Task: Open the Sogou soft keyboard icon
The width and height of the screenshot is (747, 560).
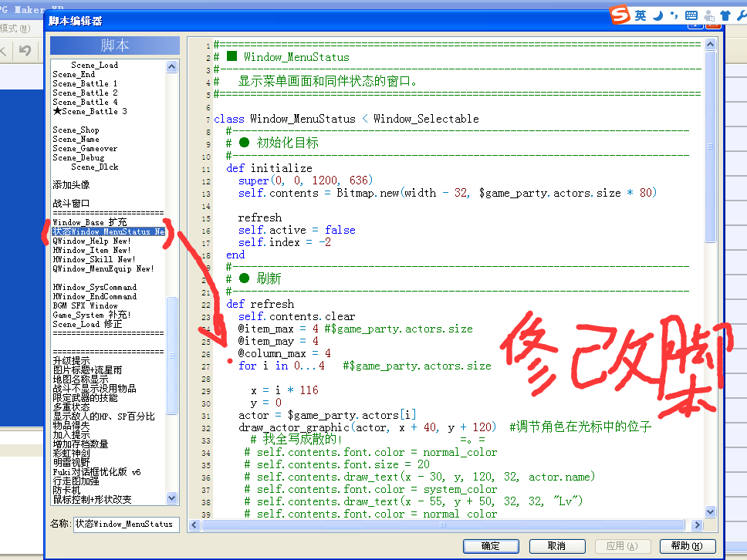Action: pyautogui.click(x=691, y=15)
